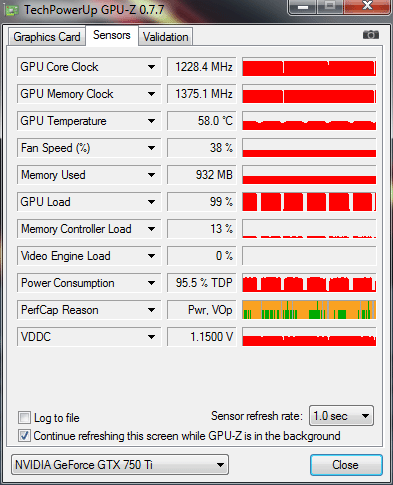Click the Power Consumption 95.5 % TDP value
This screenshot has width=393, height=485.
point(202,283)
